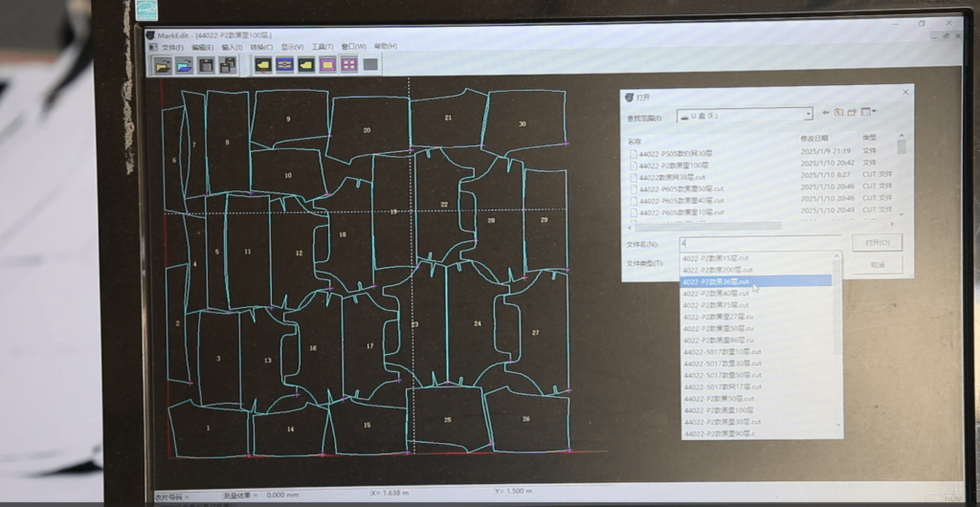Click the yellow open-folder toolbar icon
The image size is (980, 507).
[x=163, y=64]
